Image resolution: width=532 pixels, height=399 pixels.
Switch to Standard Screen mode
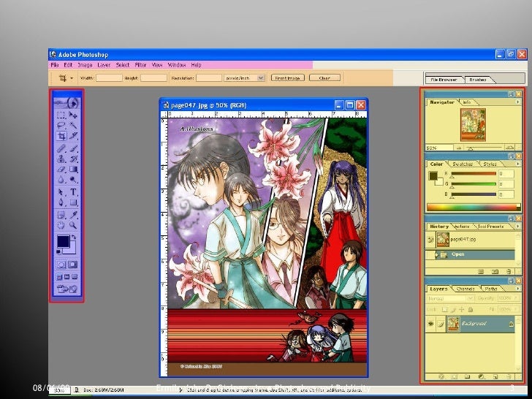pyautogui.click(x=59, y=277)
